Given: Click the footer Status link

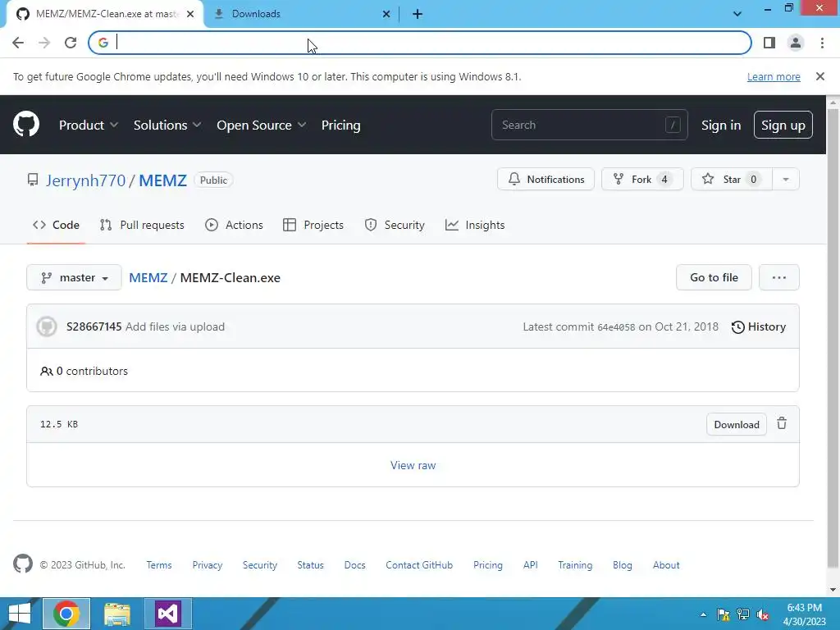Looking at the screenshot, I should 310,564.
